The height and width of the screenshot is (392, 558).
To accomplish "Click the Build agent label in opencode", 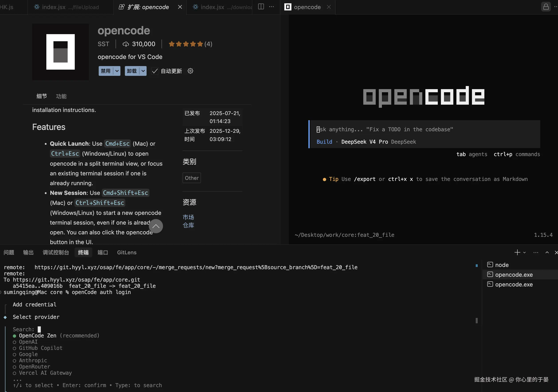I will pyautogui.click(x=324, y=142).
